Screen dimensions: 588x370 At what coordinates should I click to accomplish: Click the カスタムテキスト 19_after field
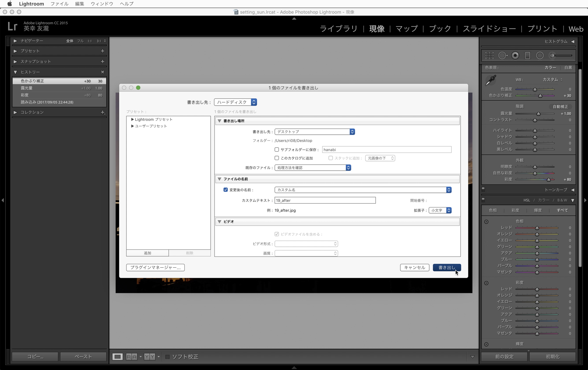[325, 201]
